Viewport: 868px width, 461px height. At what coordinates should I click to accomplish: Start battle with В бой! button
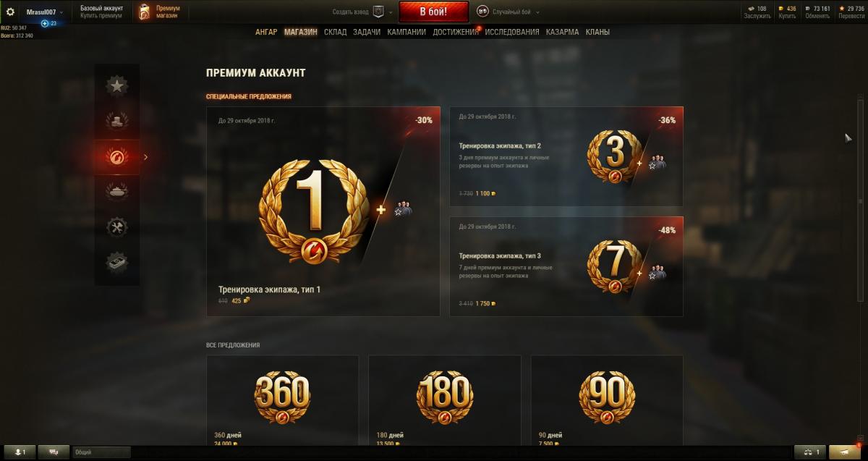point(433,12)
